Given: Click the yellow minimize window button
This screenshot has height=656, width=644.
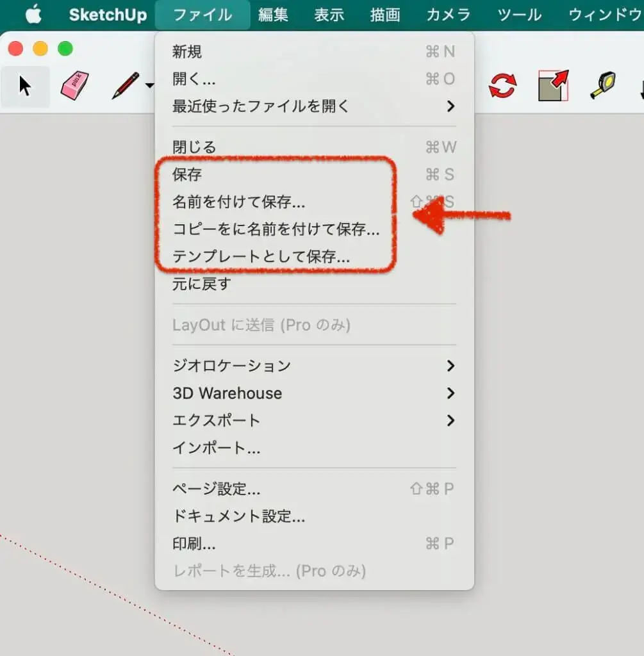Looking at the screenshot, I should point(40,49).
